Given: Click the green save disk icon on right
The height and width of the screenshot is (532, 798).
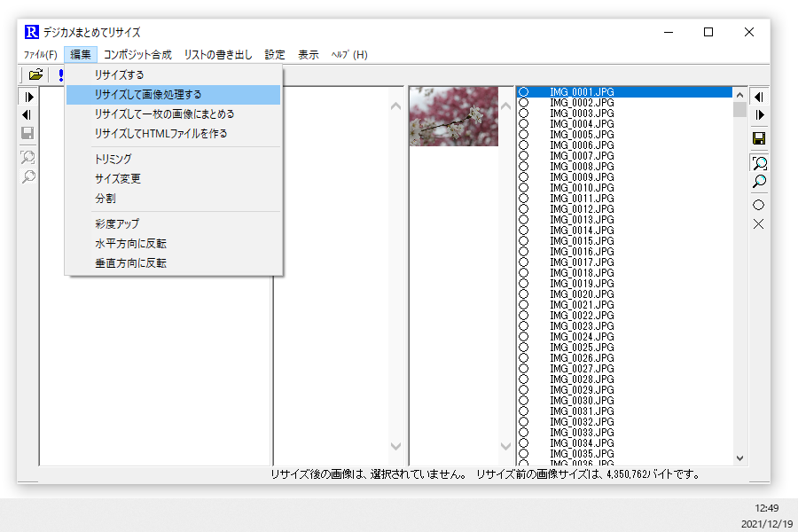Looking at the screenshot, I should (759, 138).
